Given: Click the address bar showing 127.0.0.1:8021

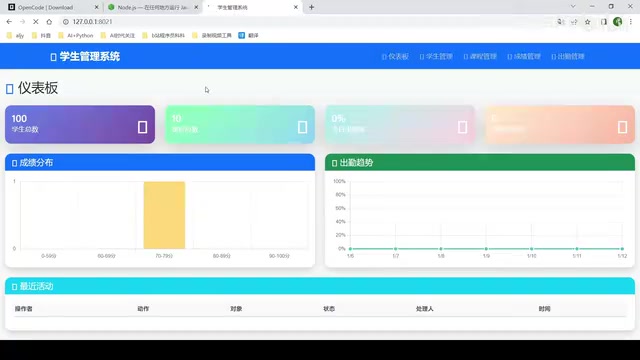Looking at the screenshot, I should (x=306, y=22).
